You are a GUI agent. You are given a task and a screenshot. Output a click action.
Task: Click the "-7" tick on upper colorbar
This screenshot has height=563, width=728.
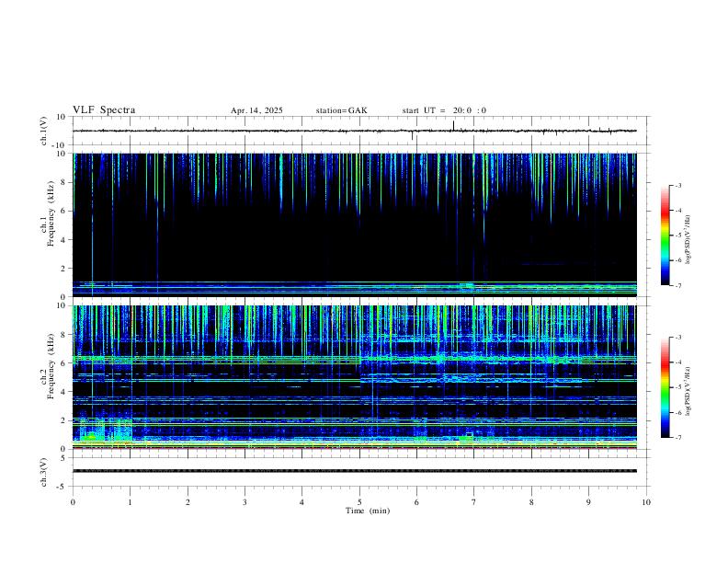coord(678,285)
